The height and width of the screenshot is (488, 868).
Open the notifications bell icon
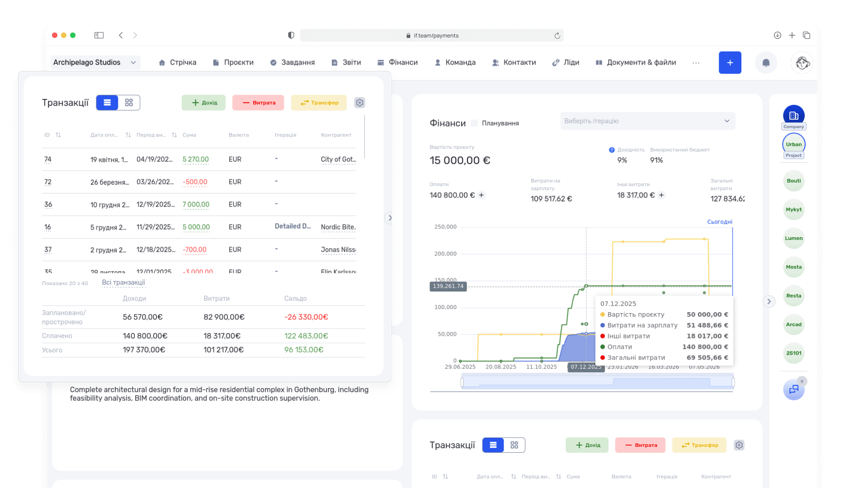pyautogui.click(x=766, y=63)
